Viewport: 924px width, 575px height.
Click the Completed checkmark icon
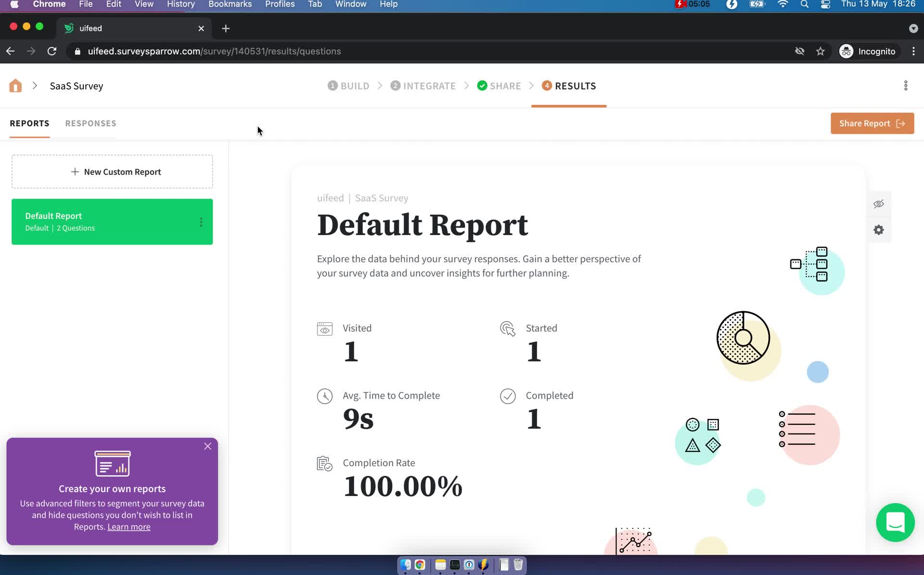click(x=508, y=395)
